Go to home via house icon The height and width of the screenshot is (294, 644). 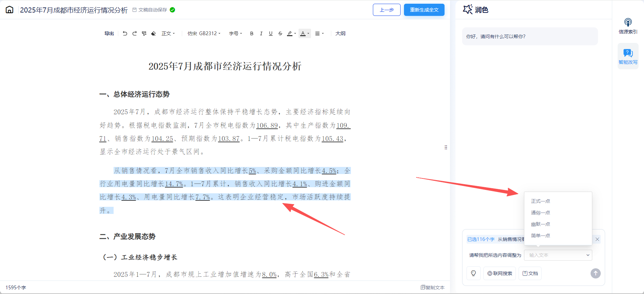[x=9, y=10]
